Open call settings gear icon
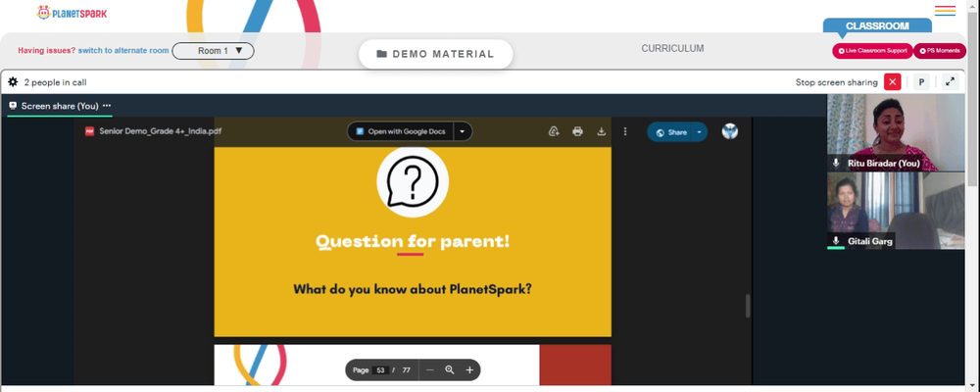This screenshot has width=980, height=392. click(x=13, y=82)
